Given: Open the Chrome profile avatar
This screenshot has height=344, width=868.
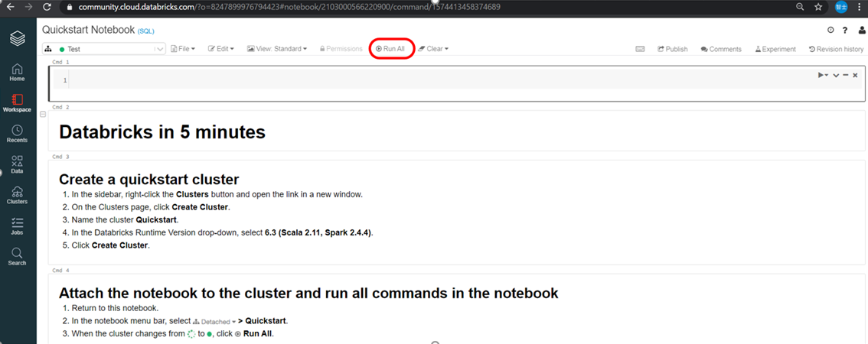Looking at the screenshot, I should point(841,7).
